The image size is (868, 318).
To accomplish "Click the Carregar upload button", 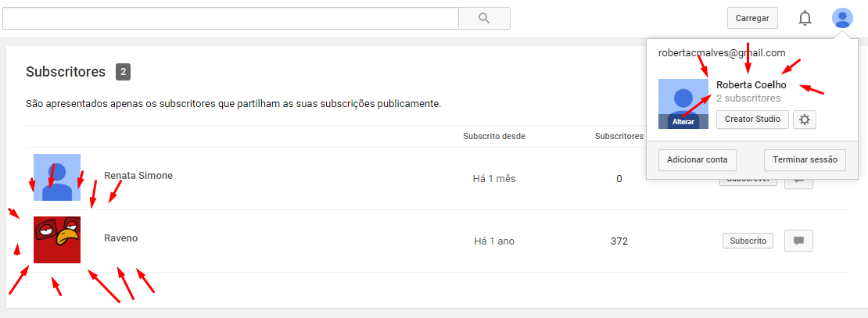I will tap(752, 18).
